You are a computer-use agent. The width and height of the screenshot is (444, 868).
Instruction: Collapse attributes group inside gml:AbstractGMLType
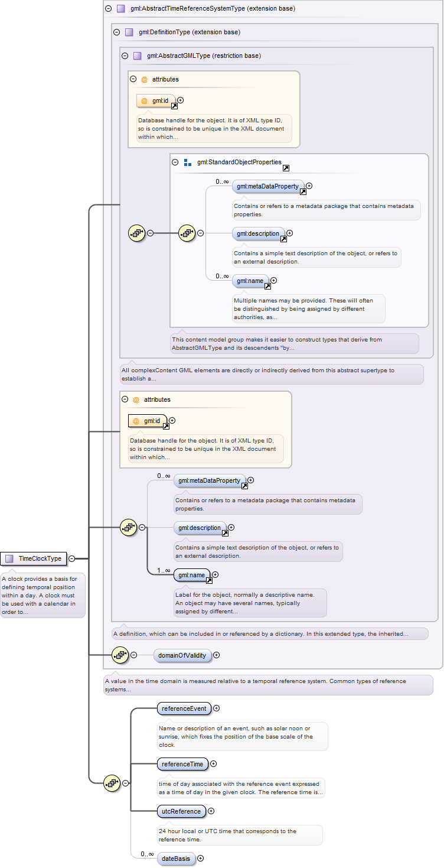click(133, 79)
